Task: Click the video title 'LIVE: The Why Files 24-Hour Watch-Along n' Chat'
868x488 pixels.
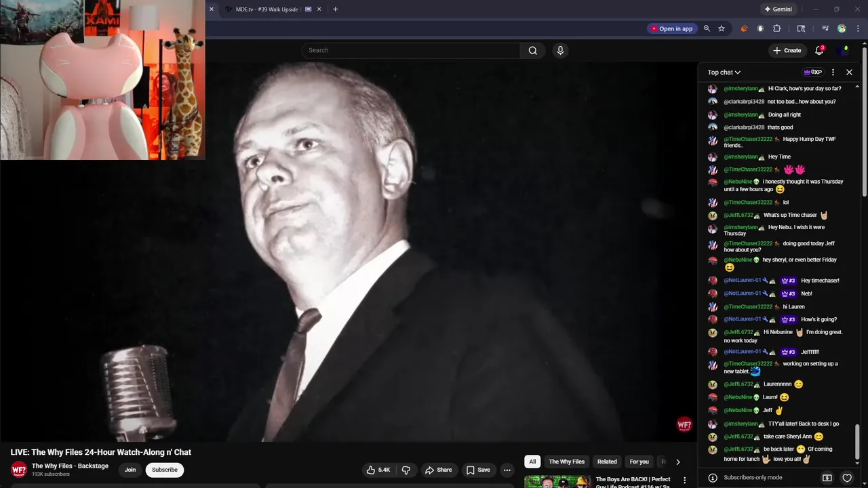Action: pyautogui.click(x=101, y=452)
